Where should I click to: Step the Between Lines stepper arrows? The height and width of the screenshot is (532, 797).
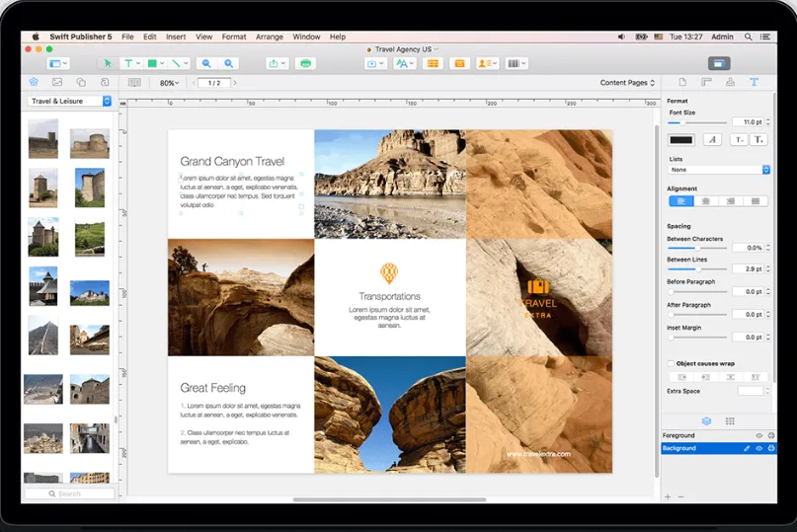tap(768, 268)
